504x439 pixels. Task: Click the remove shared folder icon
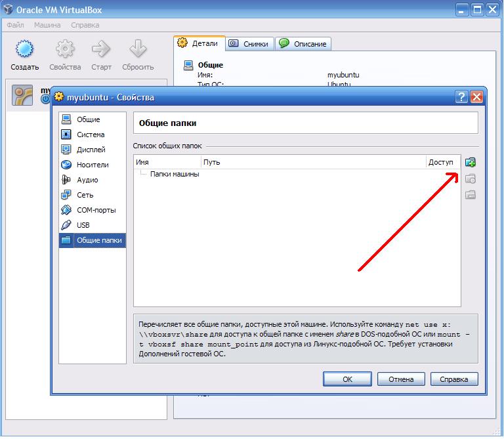pos(471,195)
